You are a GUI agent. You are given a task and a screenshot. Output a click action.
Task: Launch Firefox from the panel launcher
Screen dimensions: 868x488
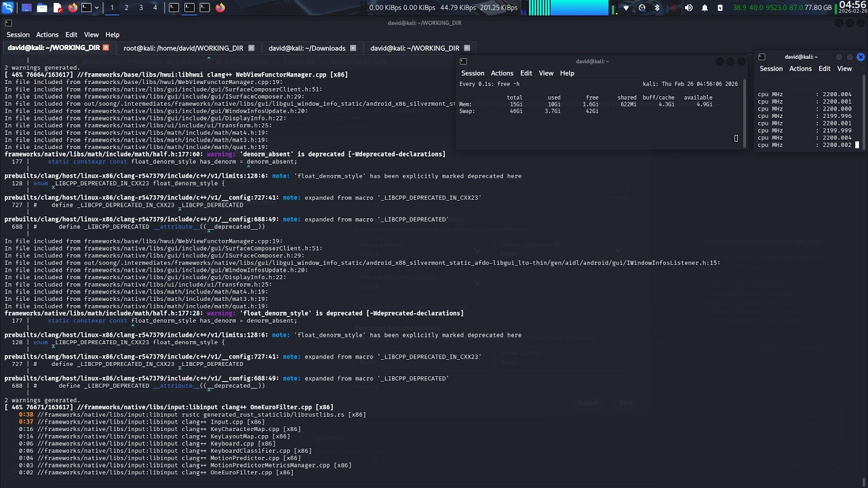[x=73, y=7]
